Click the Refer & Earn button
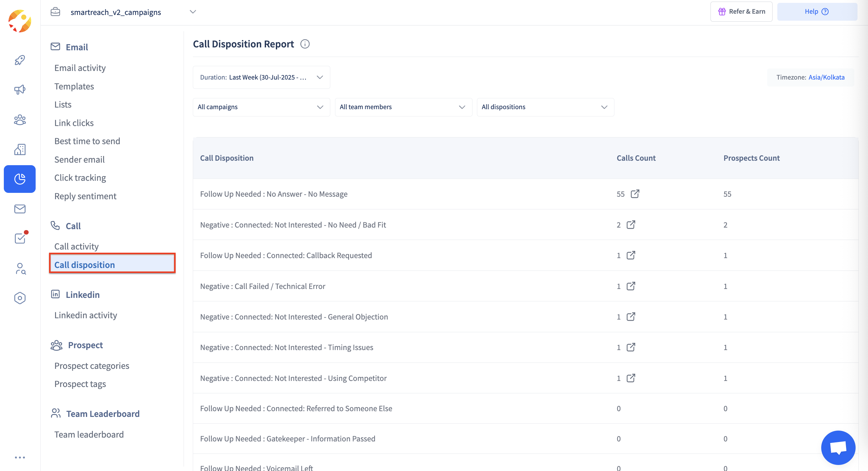The image size is (868, 471). 741,11
